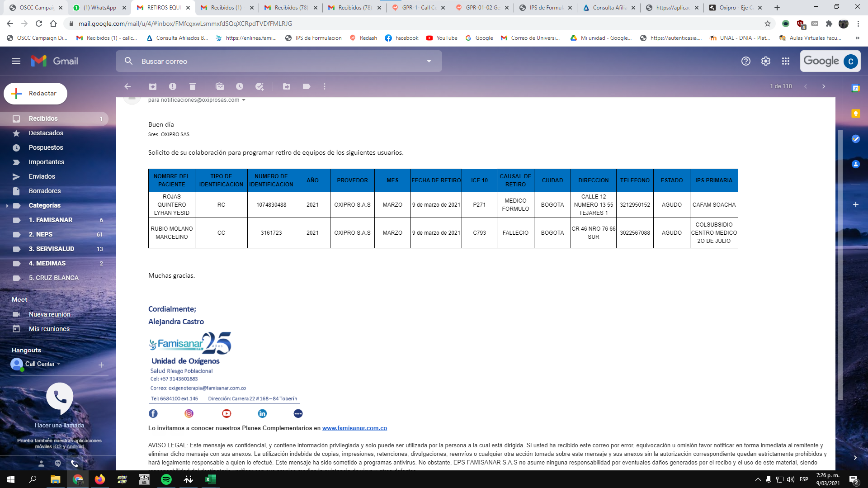Click Redactar compose button
868x488 pixels.
(x=35, y=94)
